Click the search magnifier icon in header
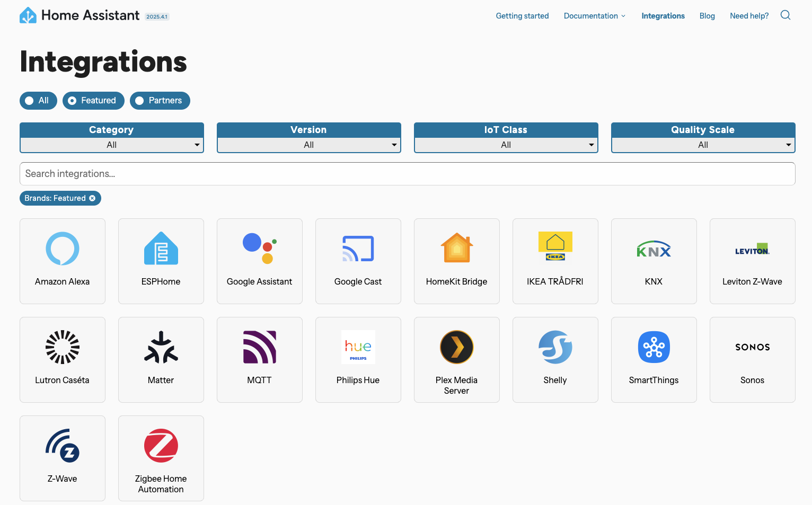This screenshot has width=812, height=505. [785, 15]
